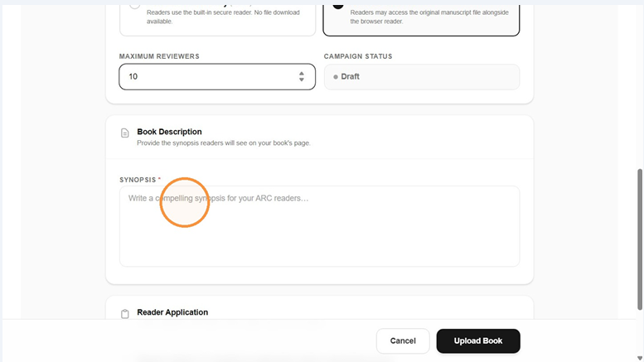Click the vertical page scrollbar thumb
This screenshot has width=644, height=362.
click(640, 239)
